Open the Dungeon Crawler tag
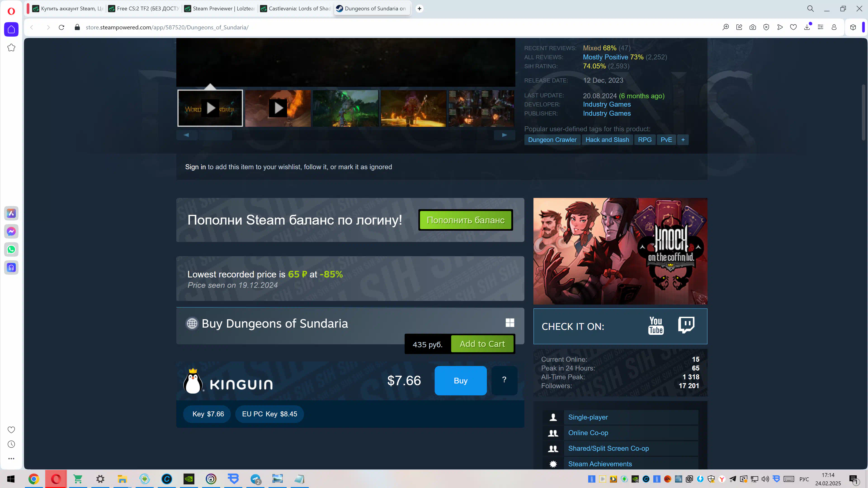The height and width of the screenshot is (488, 868). coord(552,140)
